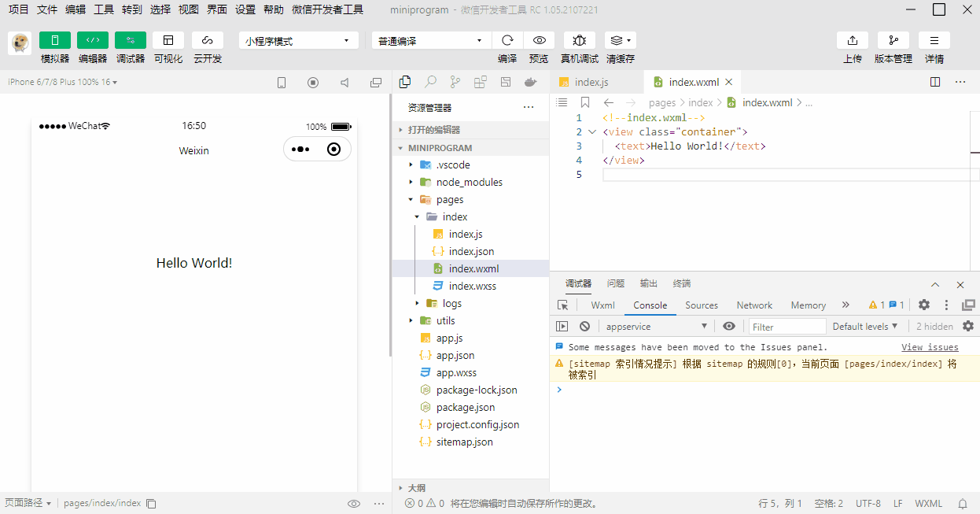Toggle the 编辑器 editor panel button
This screenshot has height=514, width=980.
(x=93, y=40)
